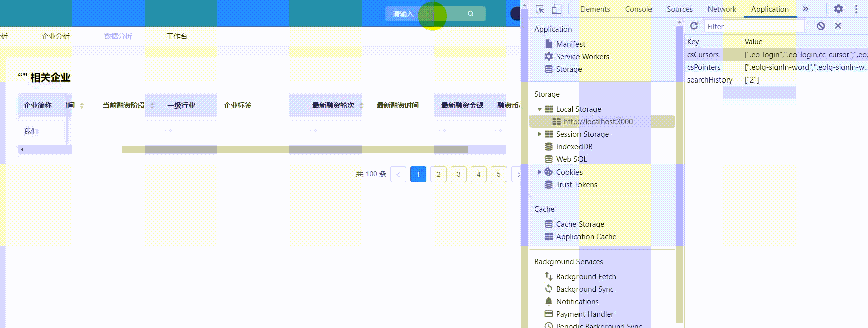The height and width of the screenshot is (328, 868).
Task: Refresh the local storage table
Action: (694, 26)
